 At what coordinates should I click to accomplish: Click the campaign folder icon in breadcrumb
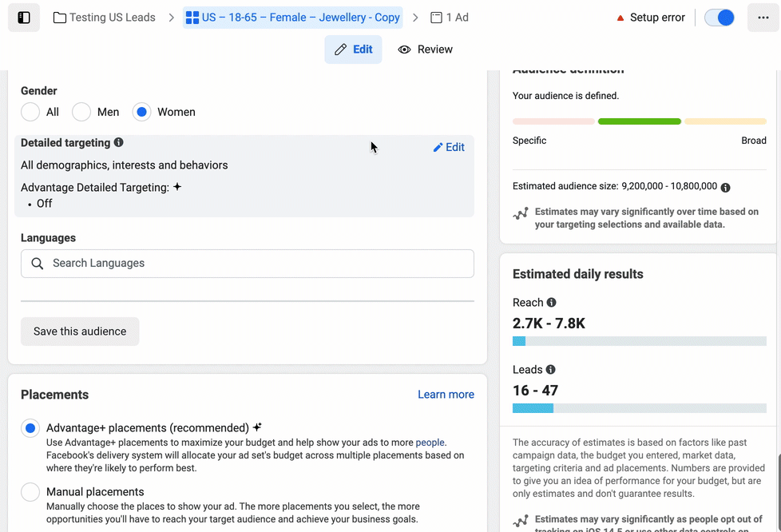pyautogui.click(x=60, y=18)
